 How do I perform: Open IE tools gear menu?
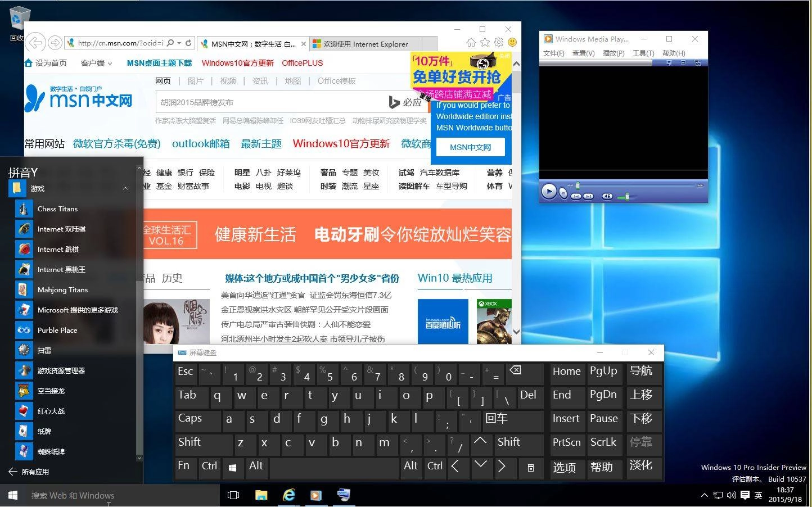pos(499,43)
